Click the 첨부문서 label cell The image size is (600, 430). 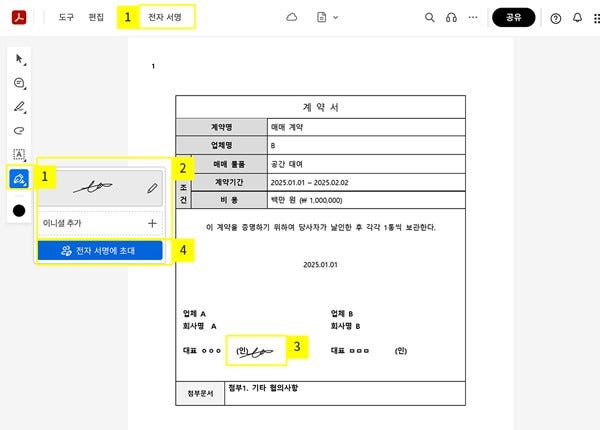coord(200,393)
